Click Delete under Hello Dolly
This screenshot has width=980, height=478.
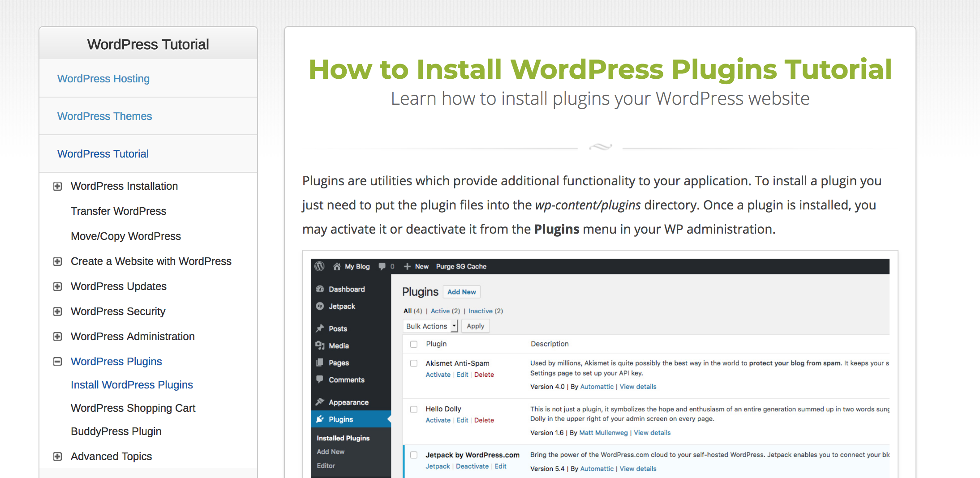click(x=484, y=420)
